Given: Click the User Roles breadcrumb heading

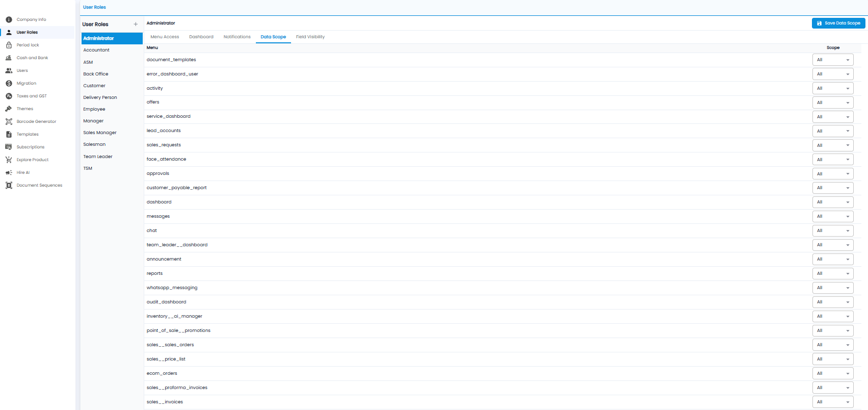Looking at the screenshot, I should [x=94, y=7].
